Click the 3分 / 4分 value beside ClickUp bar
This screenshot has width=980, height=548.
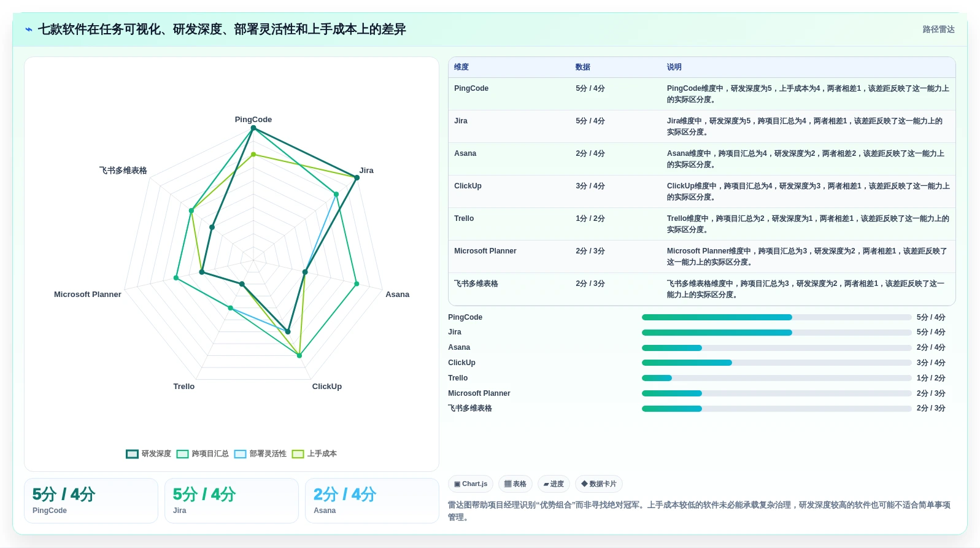[931, 363]
